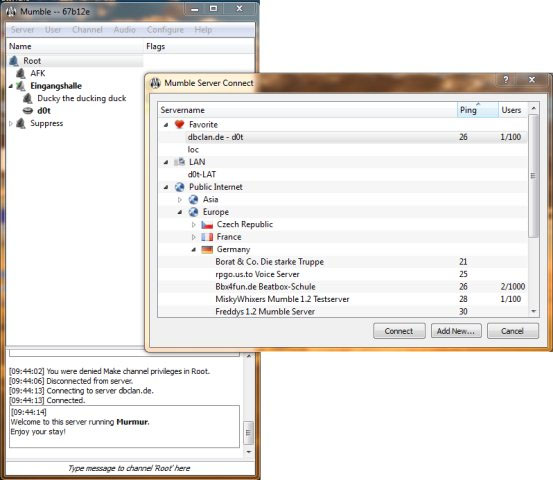The image size is (553, 480).
Task: Select the loc favorite server
Action: pyautogui.click(x=343, y=150)
